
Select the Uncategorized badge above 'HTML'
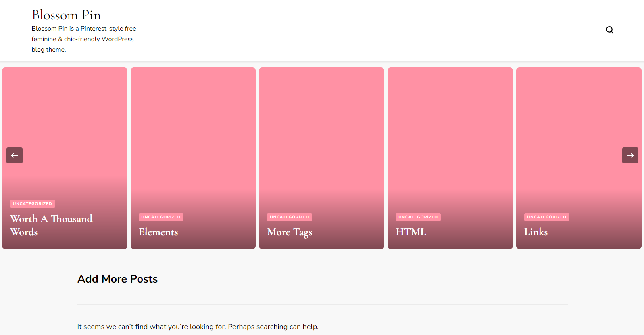point(418,217)
